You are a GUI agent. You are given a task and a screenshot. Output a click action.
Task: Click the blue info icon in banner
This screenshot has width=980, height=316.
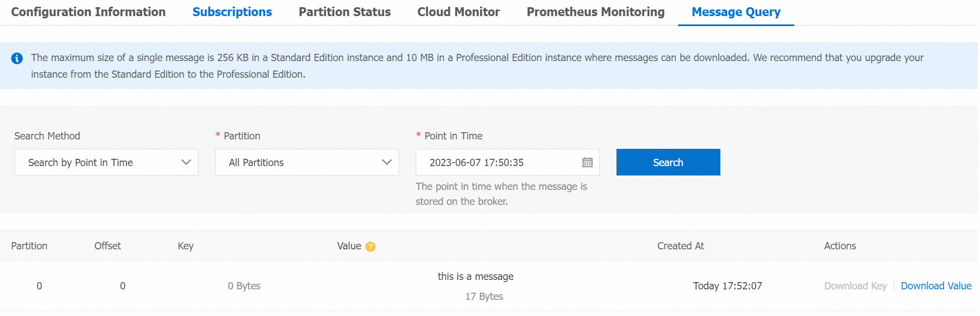point(17,58)
